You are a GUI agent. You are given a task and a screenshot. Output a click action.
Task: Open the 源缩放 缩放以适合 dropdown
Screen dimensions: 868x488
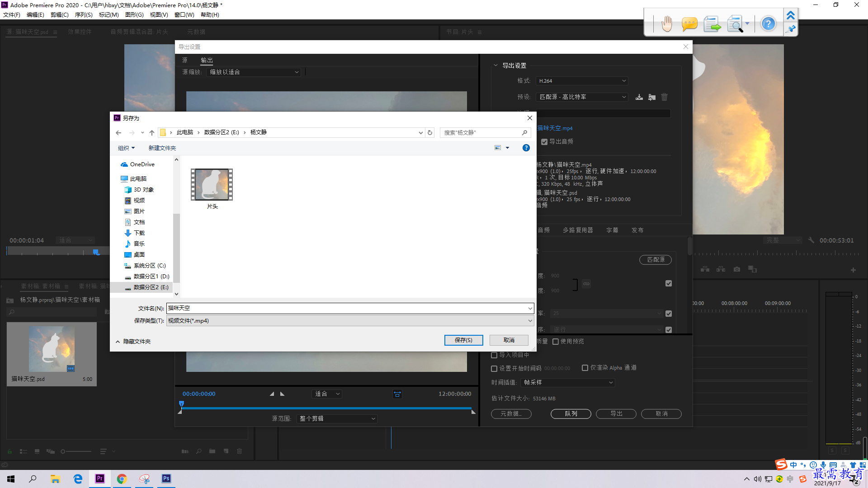[254, 72]
